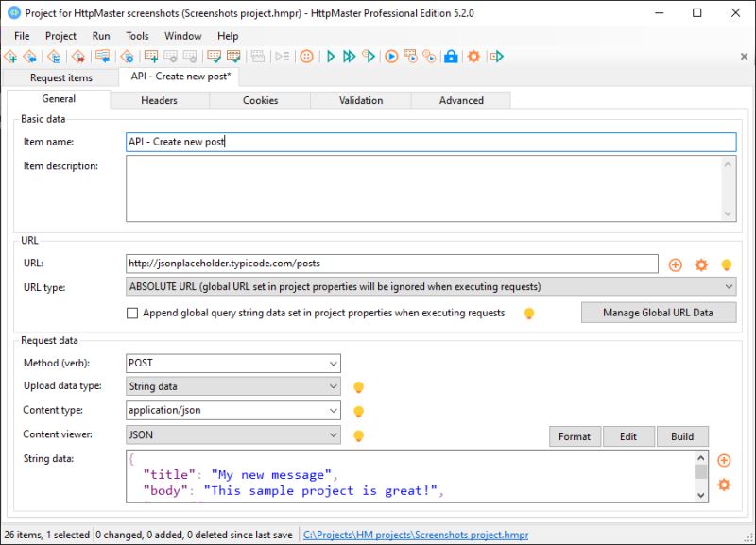This screenshot has width=756, height=545.
Task: Open project properties icon with blue gear
Action: [x=127, y=57]
